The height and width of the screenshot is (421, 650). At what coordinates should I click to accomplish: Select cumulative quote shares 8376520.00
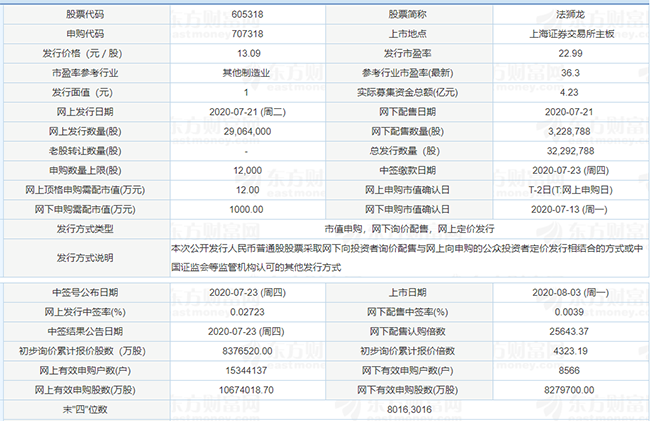(247, 351)
